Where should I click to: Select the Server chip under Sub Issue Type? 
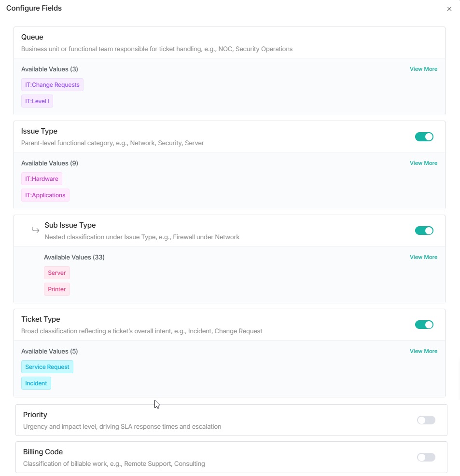coord(56,272)
